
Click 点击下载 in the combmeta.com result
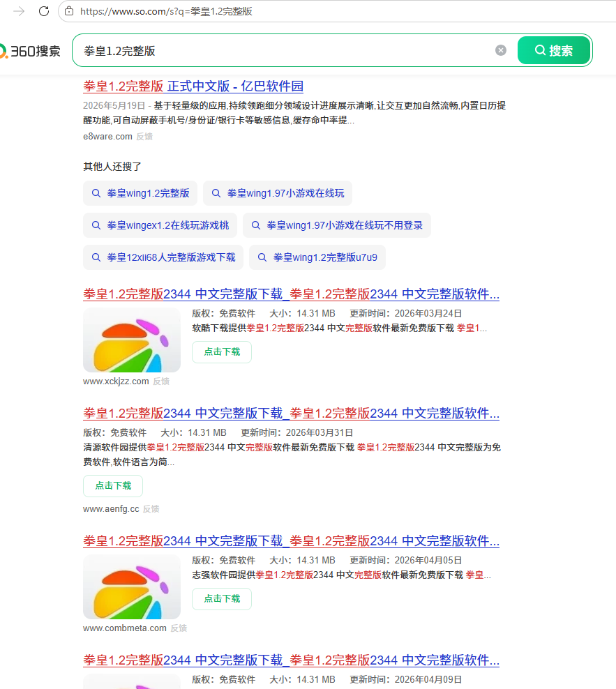[222, 599]
